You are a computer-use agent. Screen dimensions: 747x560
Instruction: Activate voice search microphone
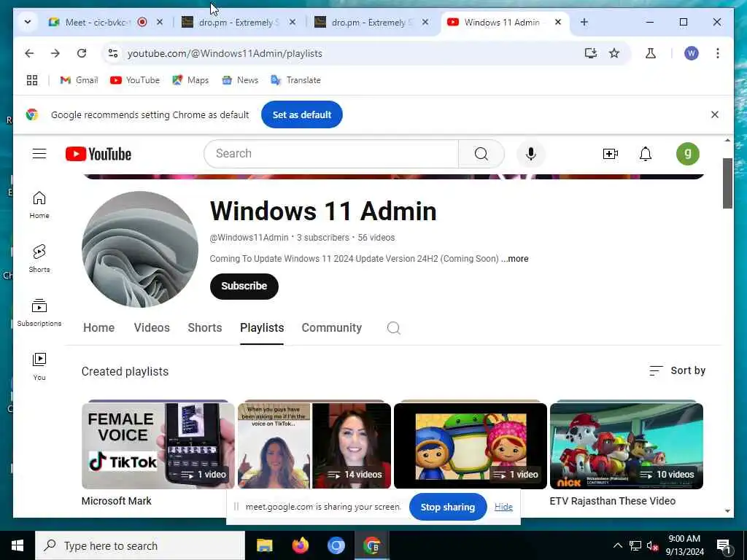tap(531, 154)
